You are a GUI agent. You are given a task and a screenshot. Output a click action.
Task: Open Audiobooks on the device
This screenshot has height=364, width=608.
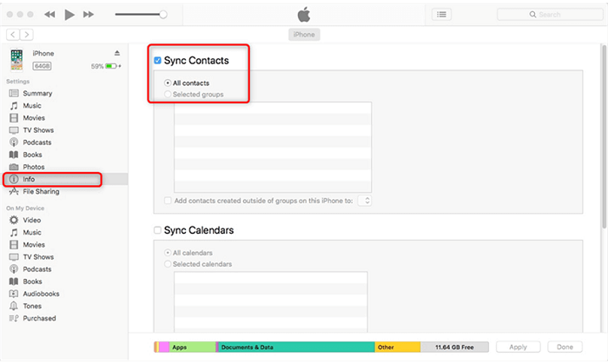click(x=41, y=294)
